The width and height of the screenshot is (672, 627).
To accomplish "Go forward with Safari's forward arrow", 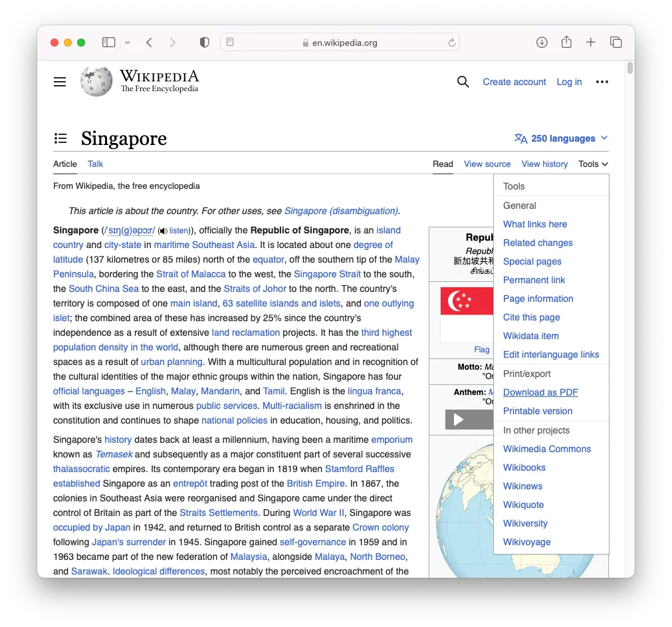I will [x=172, y=42].
